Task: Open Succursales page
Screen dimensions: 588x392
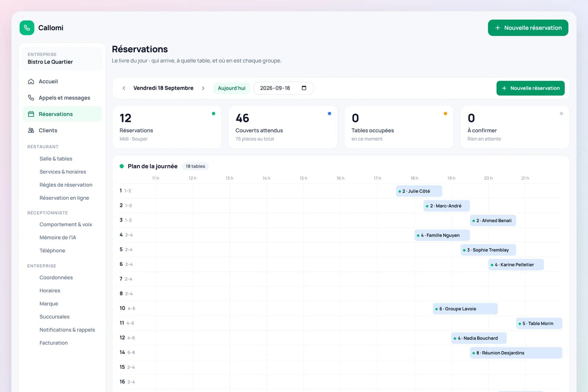Action: point(54,317)
